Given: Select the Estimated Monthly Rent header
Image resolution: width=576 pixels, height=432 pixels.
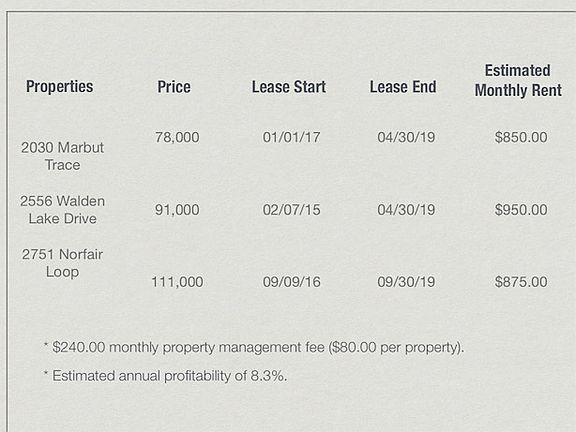Looking at the screenshot, I should pos(518,80).
